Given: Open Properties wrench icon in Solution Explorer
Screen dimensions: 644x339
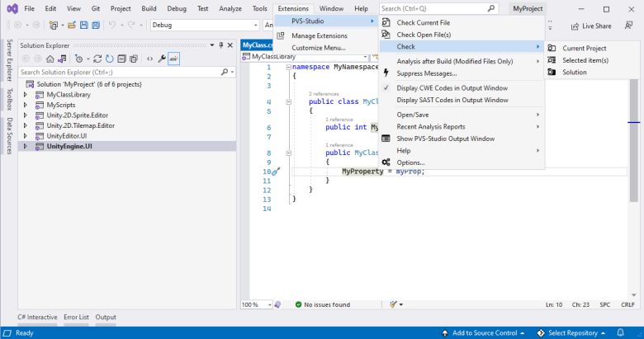Looking at the screenshot, I should tap(162, 59).
